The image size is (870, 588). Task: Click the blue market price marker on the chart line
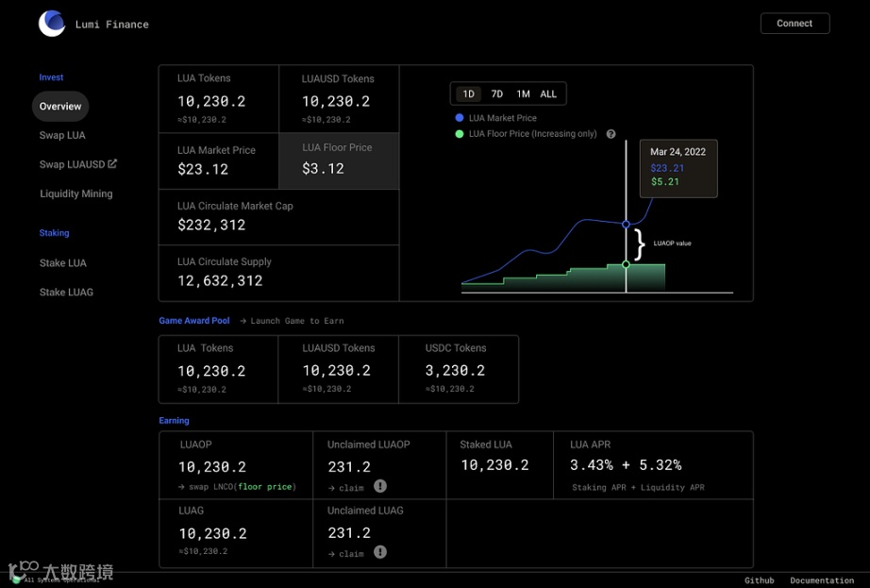pos(626,224)
